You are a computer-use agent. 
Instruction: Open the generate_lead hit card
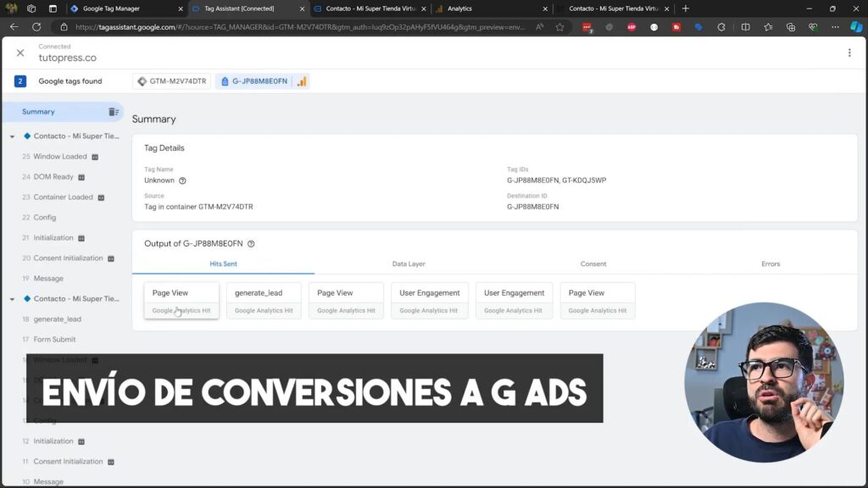click(264, 301)
